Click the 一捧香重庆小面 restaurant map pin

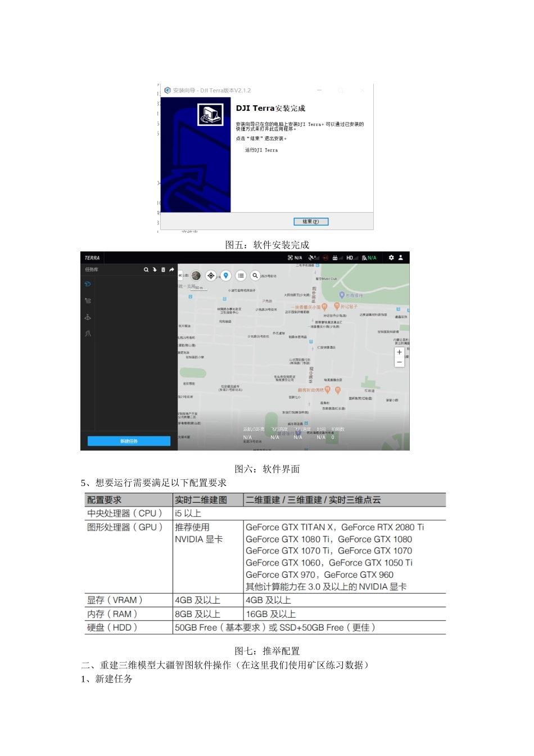(x=324, y=307)
